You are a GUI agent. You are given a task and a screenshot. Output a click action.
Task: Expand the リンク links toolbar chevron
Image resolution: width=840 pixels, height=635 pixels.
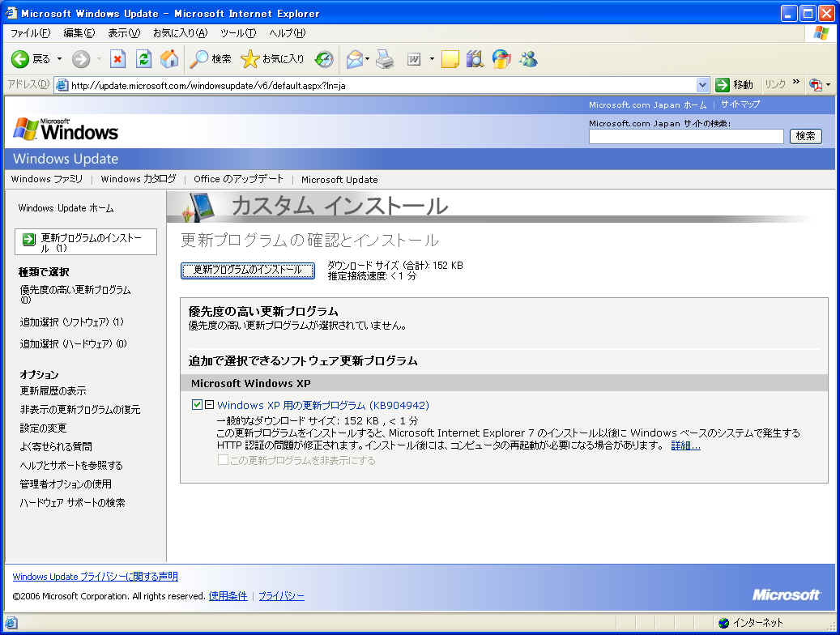796,83
